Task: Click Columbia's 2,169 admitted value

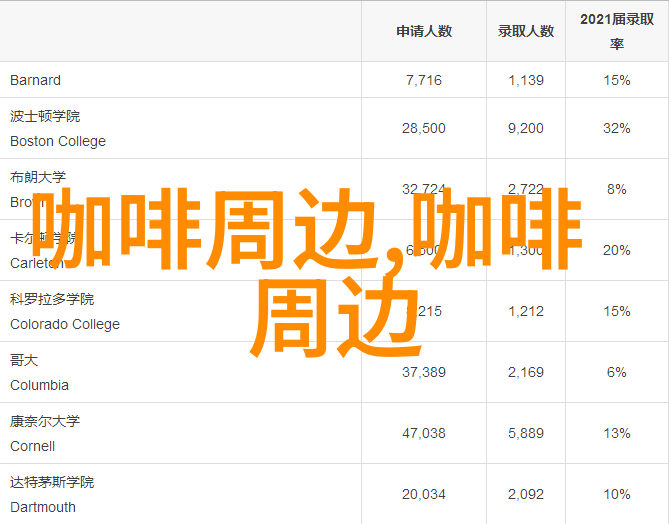Action: point(526,372)
